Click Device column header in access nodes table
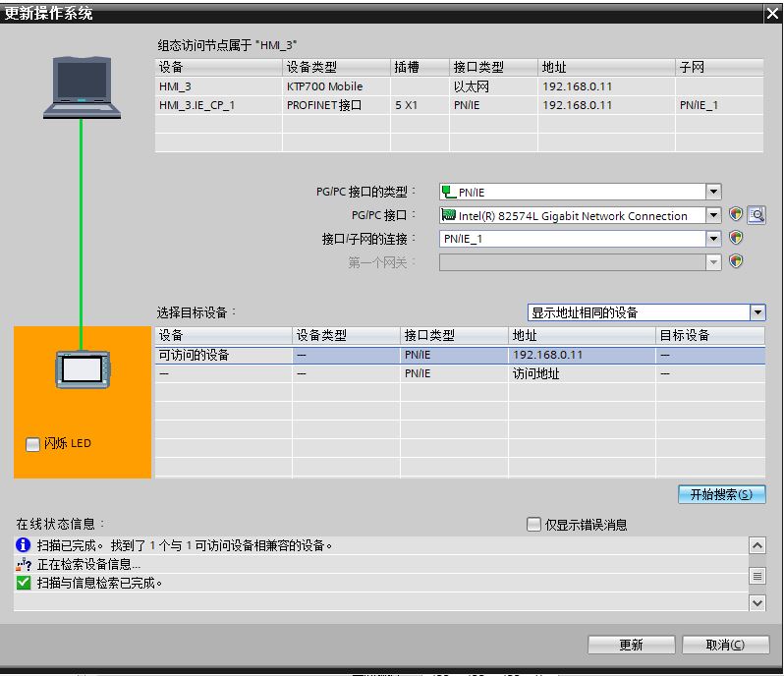Image resolution: width=784 pixels, height=676 pixels. pyautogui.click(x=218, y=67)
